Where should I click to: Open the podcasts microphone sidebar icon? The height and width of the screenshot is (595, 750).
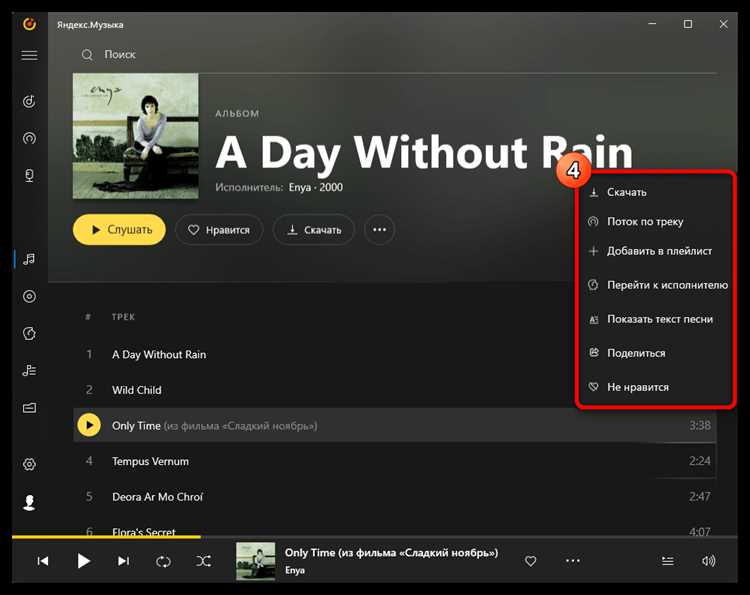(x=29, y=176)
